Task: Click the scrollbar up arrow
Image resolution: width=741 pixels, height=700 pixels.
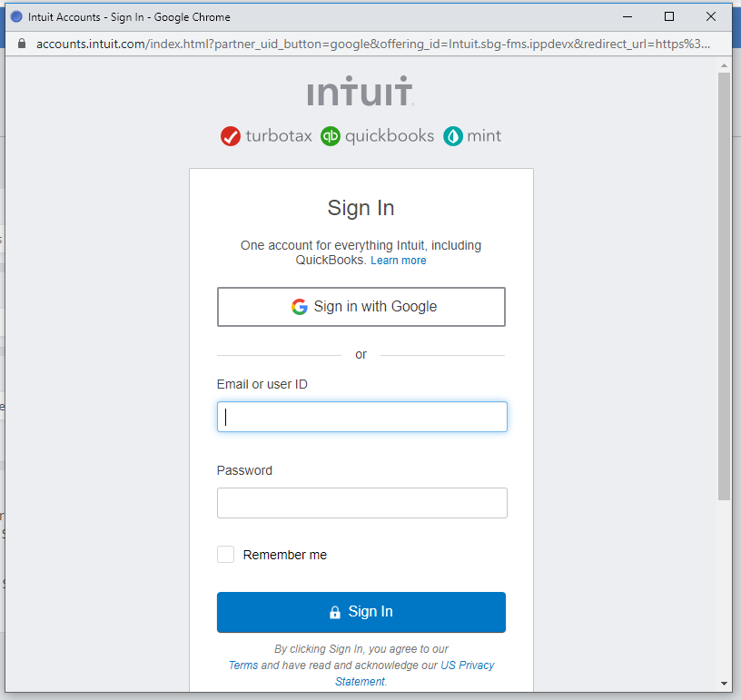Action: click(x=724, y=65)
